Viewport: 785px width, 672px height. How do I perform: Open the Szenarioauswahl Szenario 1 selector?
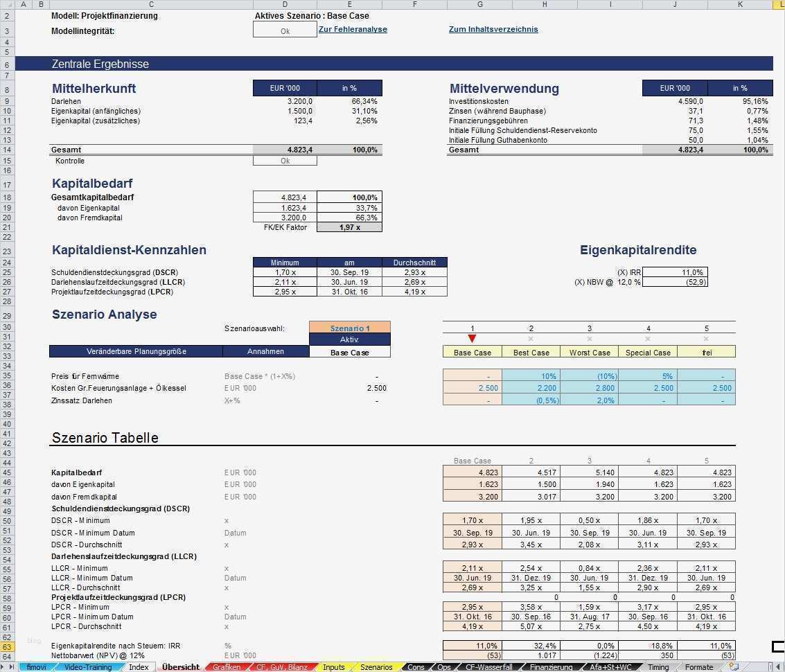(350, 328)
